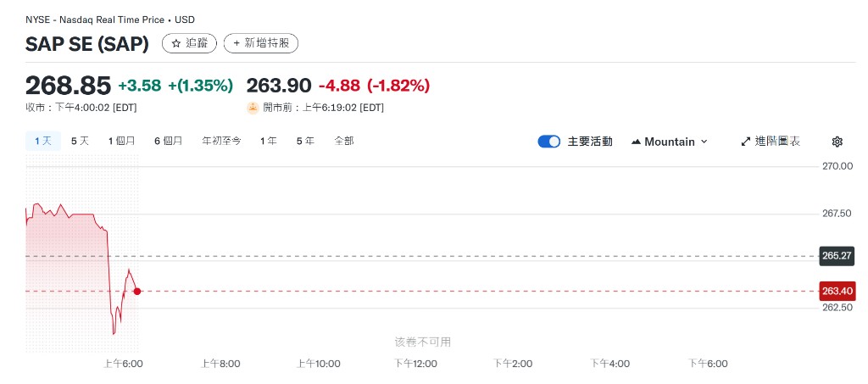
Task: Expand the Mountain chart type dropdown
Action: coord(704,142)
